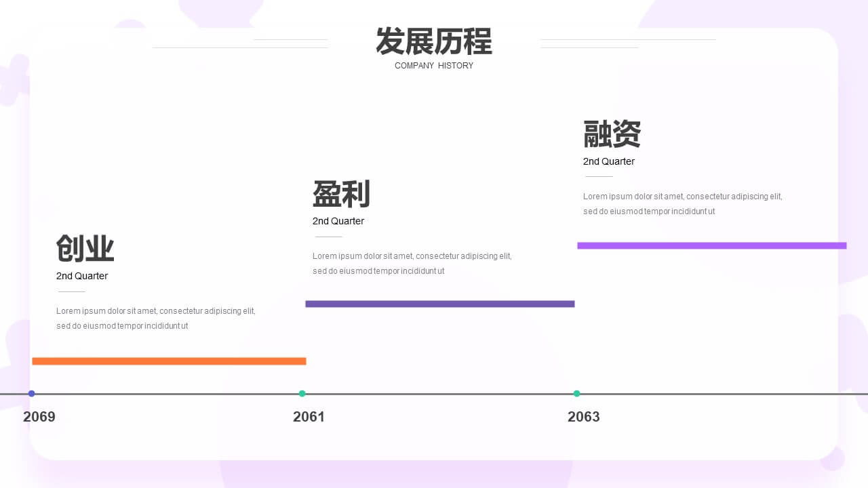
Task: Select the COMPANY HISTORY subtitle
Action: click(434, 66)
